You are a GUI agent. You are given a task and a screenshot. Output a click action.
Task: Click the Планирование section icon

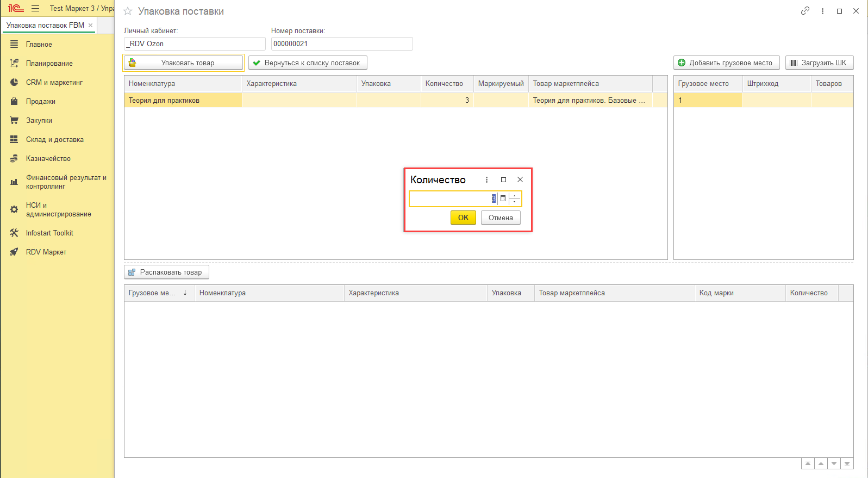pos(14,63)
